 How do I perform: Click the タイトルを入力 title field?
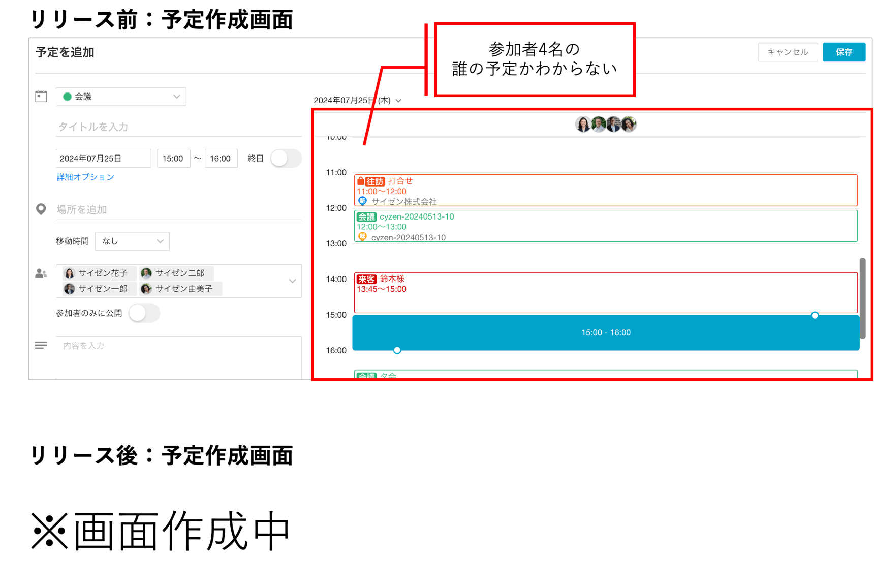[127, 127]
